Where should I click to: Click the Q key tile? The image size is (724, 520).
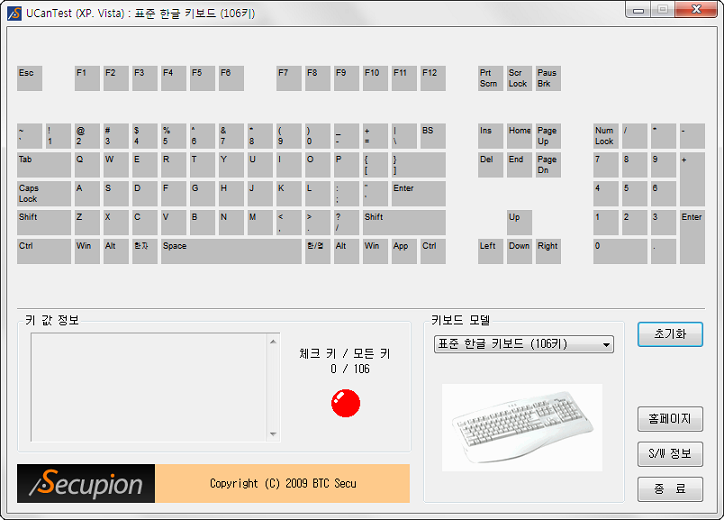point(87,165)
